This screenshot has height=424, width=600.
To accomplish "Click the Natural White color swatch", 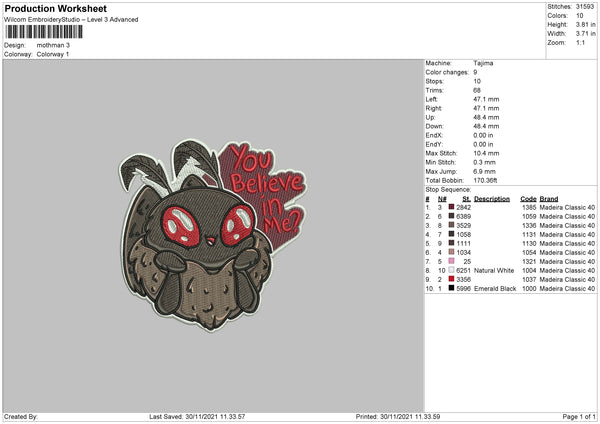I will coord(452,270).
